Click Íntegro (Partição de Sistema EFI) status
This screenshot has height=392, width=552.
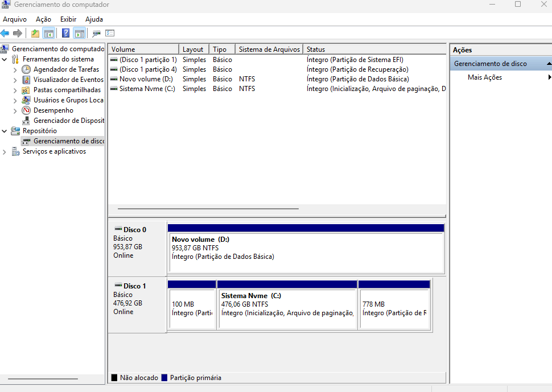tap(355, 60)
